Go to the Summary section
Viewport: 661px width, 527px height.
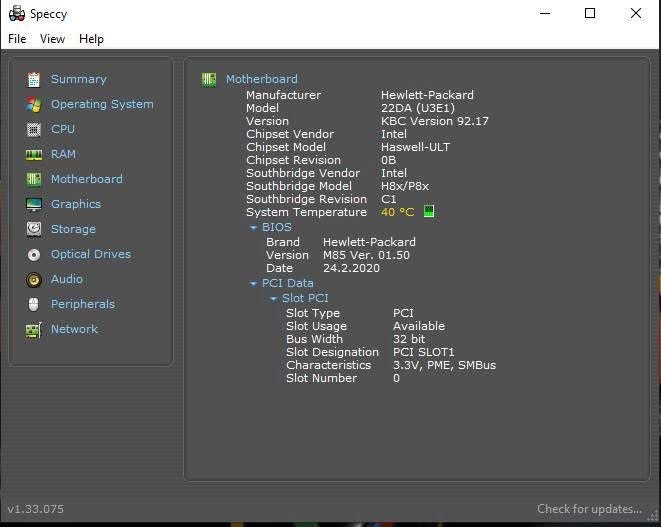[79, 79]
